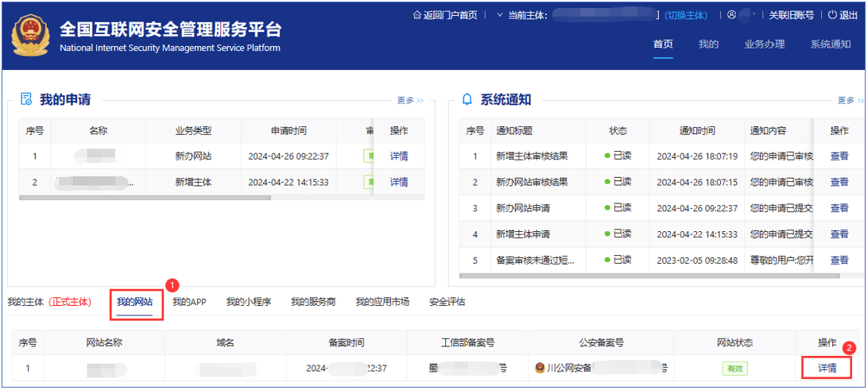Expand 更多 in the 我的申请 panel

410,100
